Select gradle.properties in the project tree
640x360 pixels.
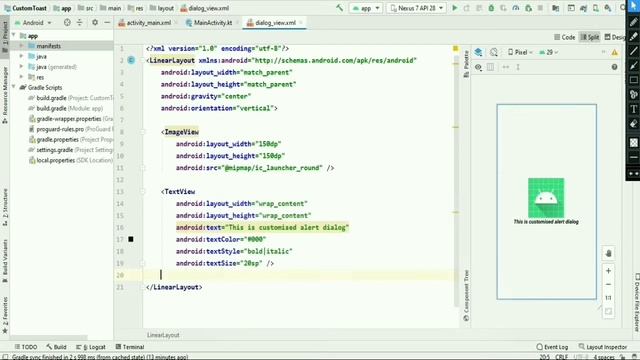[71, 139]
